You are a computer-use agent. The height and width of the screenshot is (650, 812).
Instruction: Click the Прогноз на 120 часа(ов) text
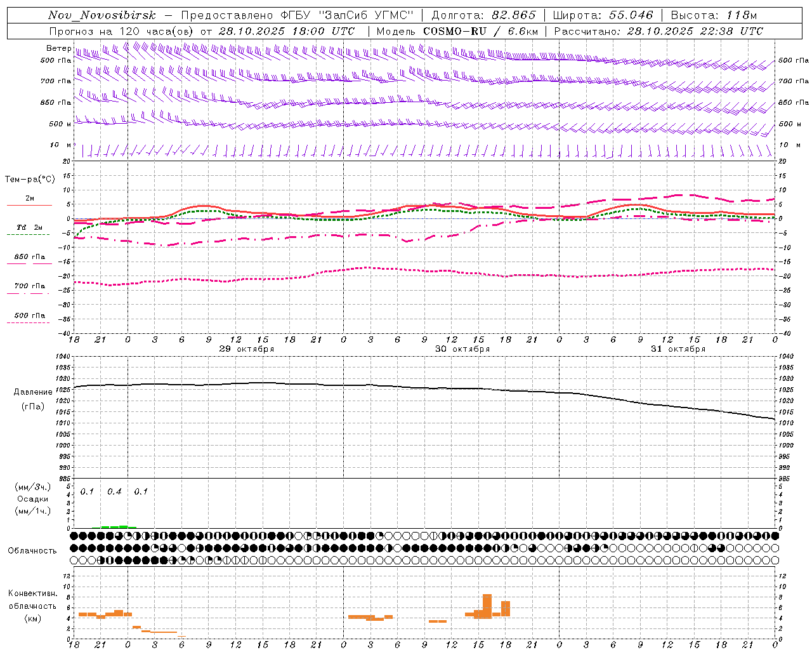[121, 31]
